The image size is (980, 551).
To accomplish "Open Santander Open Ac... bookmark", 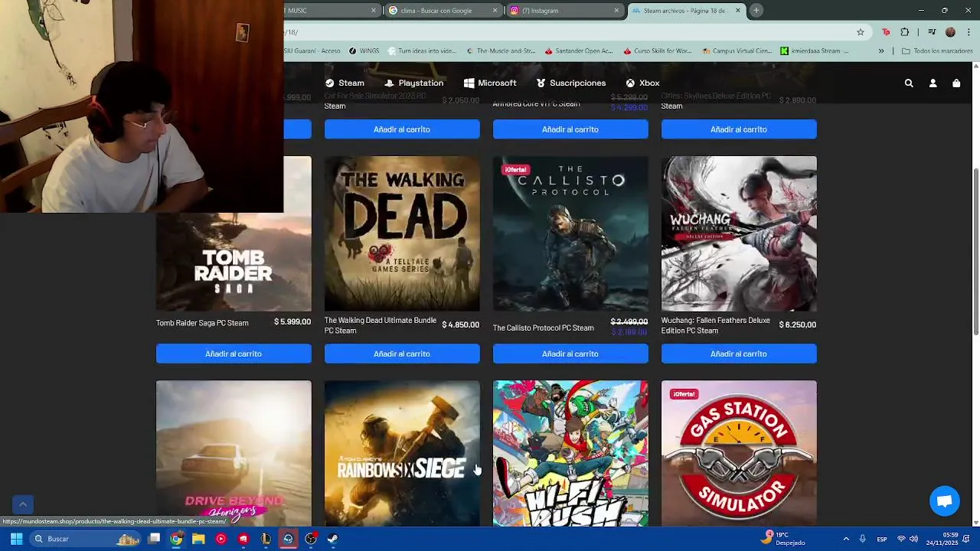I will 579,51.
